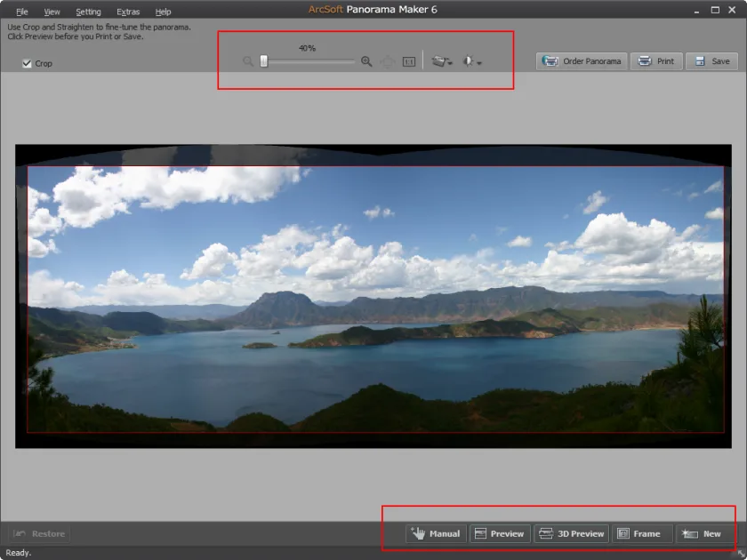Open the File menu
Image resolution: width=747 pixels, height=560 pixels.
click(x=22, y=12)
